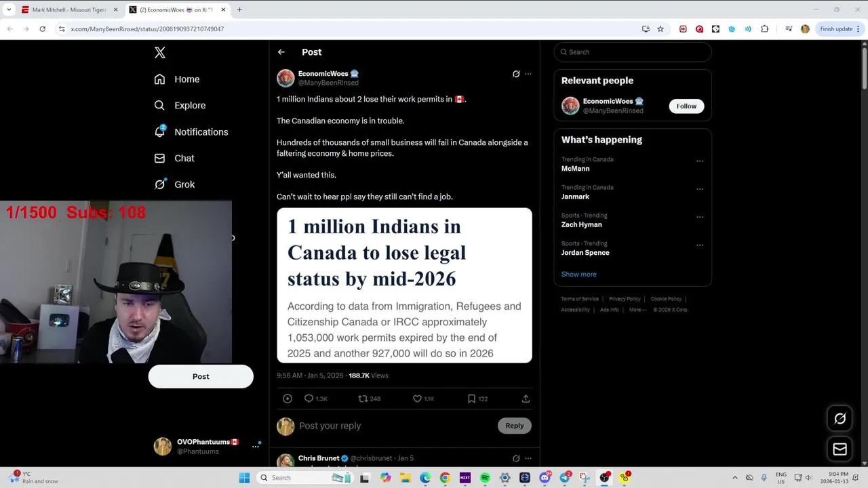Click Finish update button
This screenshot has height=488, width=868.
click(x=840, y=29)
